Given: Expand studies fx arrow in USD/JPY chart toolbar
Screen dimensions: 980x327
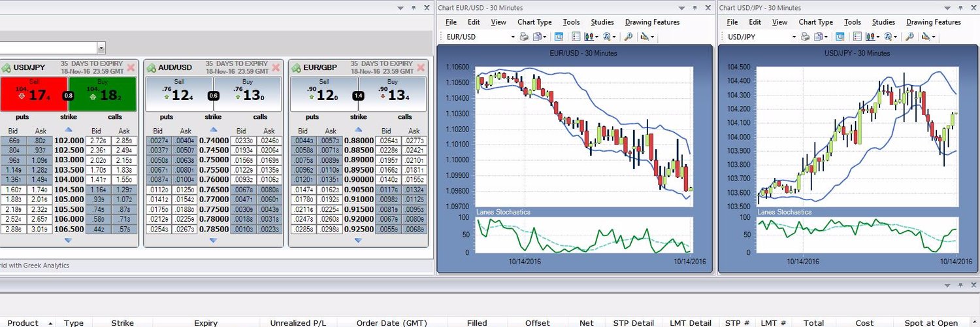Looking at the screenshot, I should [x=895, y=37].
